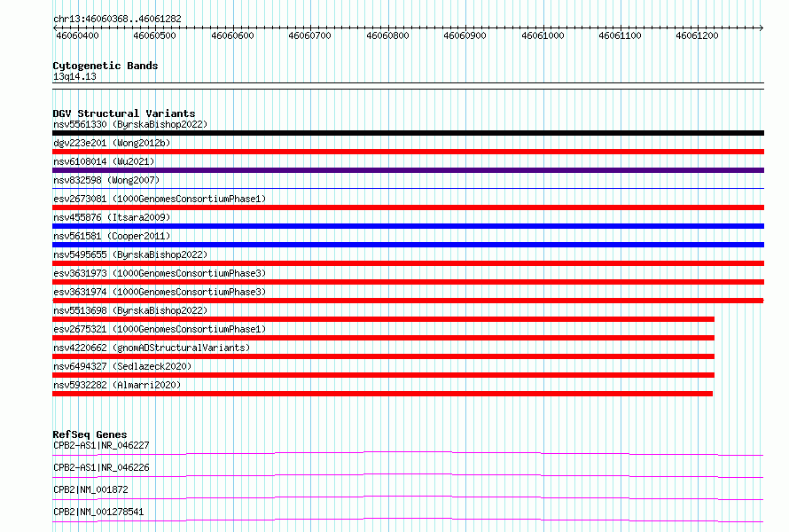The image size is (789, 532).
Task: Select the 13q14.13 band label
Action: [x=74, y=76]
